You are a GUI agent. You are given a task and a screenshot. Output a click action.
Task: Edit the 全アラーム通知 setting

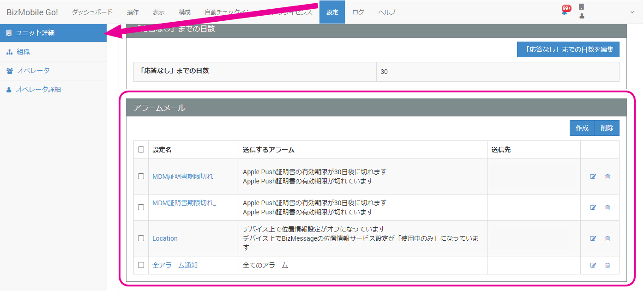click(x=593, y=265)
